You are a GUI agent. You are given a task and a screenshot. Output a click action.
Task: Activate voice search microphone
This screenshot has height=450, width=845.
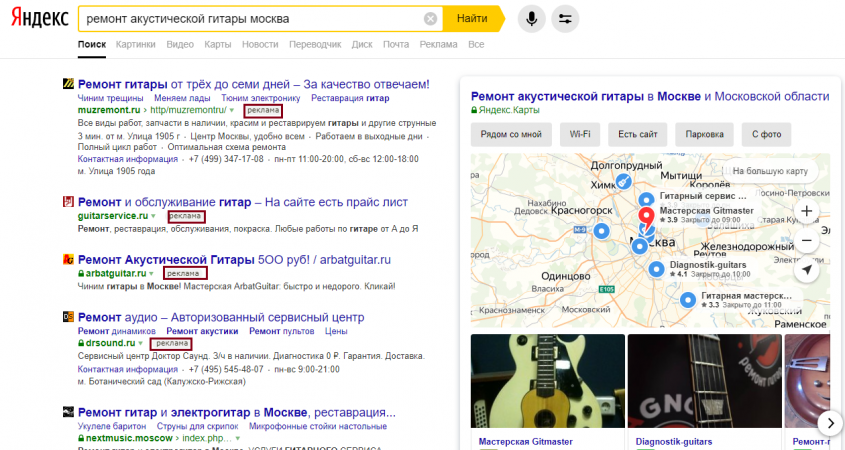tap(532, 19)
